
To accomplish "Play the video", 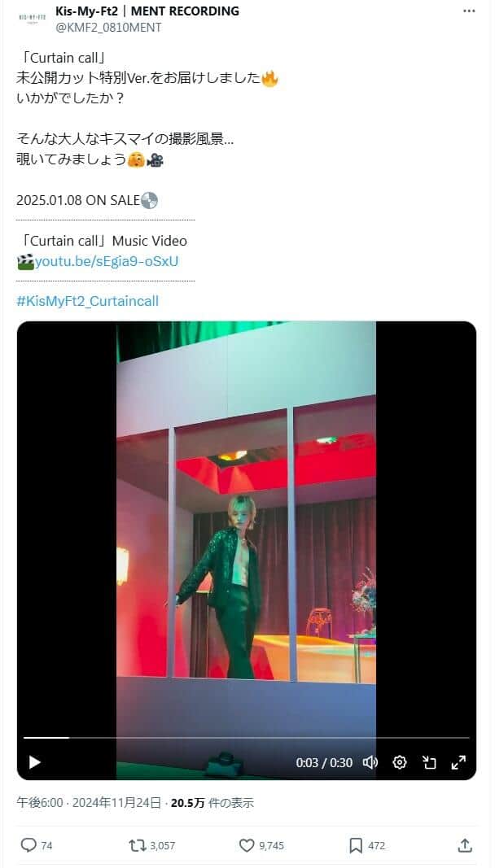I will point(34,762).
